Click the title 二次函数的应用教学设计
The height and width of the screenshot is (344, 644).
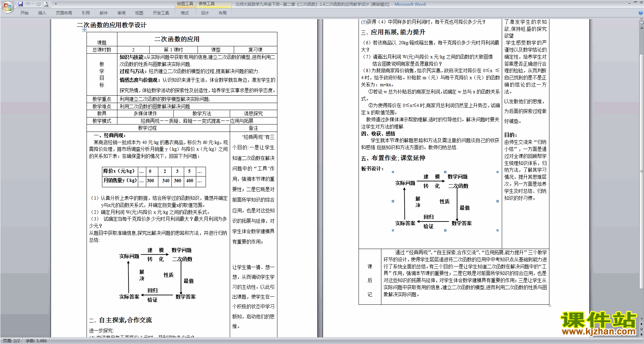point(112,25)
